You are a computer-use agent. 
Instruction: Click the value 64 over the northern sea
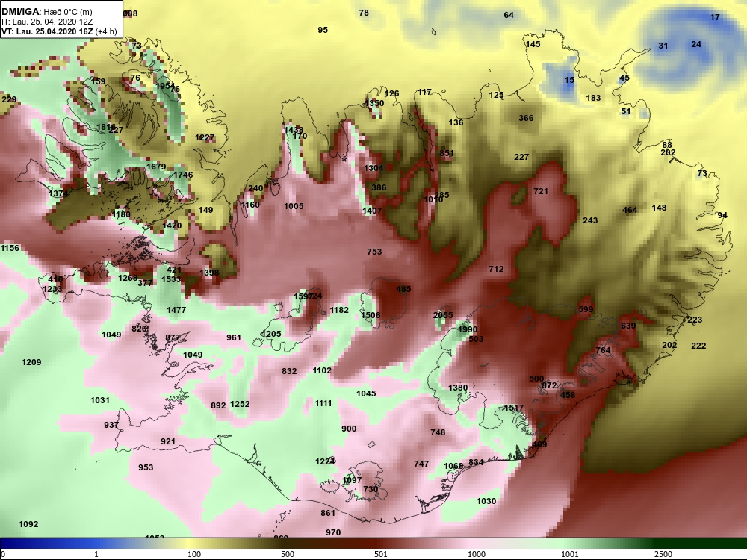509,15
